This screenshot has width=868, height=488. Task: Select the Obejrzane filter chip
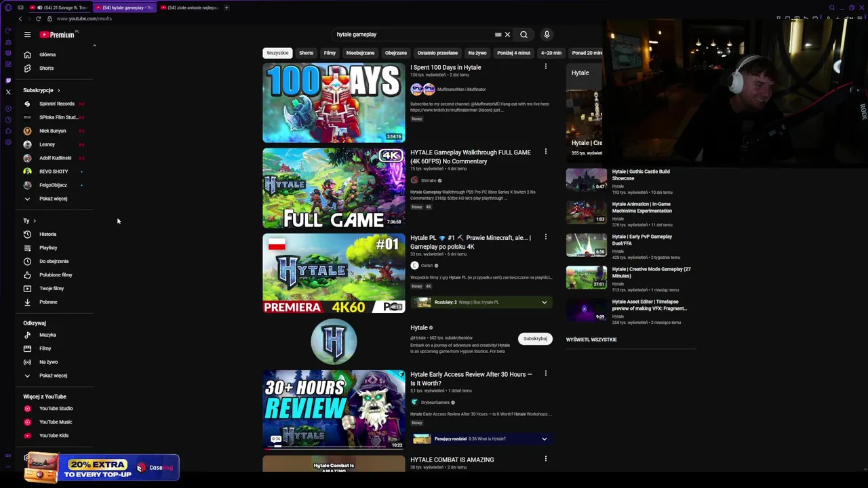(396, 53)
